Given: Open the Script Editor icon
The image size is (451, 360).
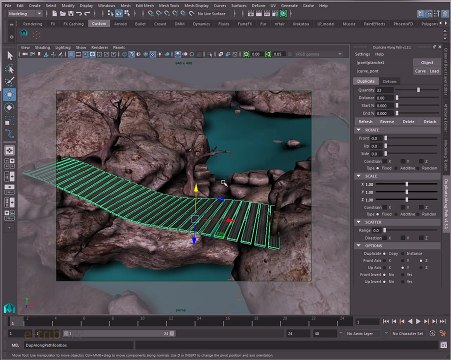Looking at the screenshot, I should tap(443, 345).
